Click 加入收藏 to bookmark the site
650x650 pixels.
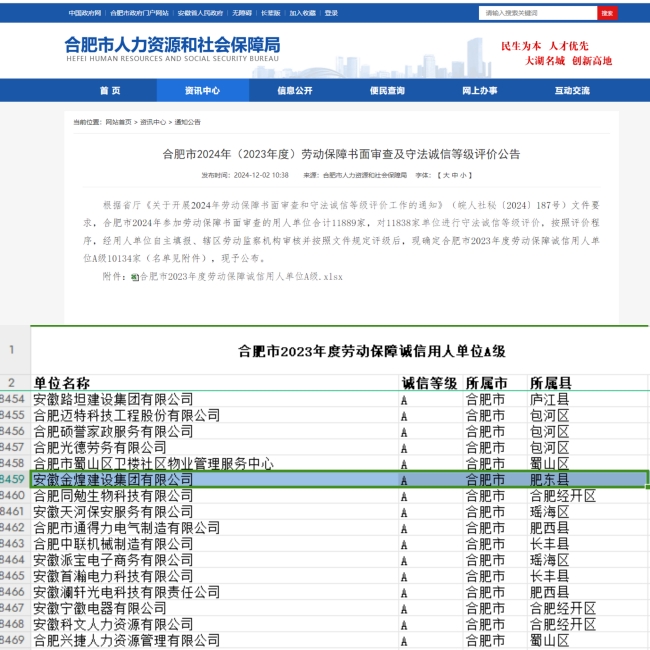coord(302,13)
